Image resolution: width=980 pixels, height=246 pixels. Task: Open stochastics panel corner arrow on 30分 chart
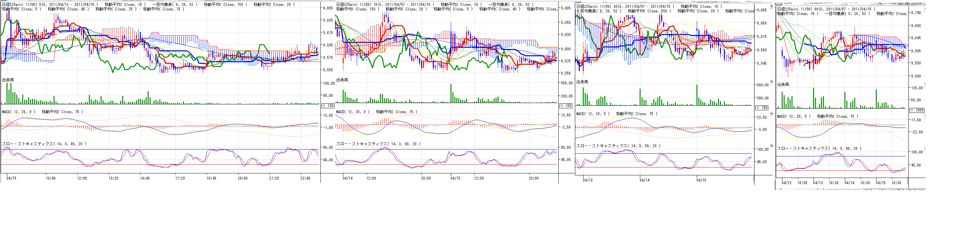coord(771,146)
